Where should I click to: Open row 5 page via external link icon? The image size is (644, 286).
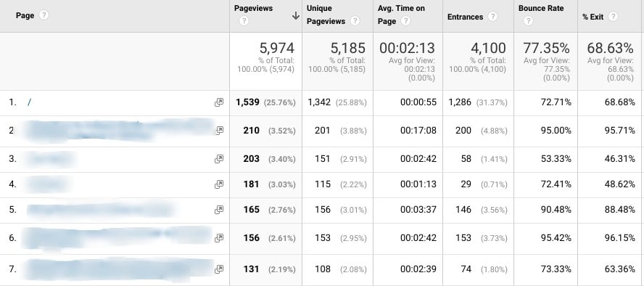click(219, 210)
